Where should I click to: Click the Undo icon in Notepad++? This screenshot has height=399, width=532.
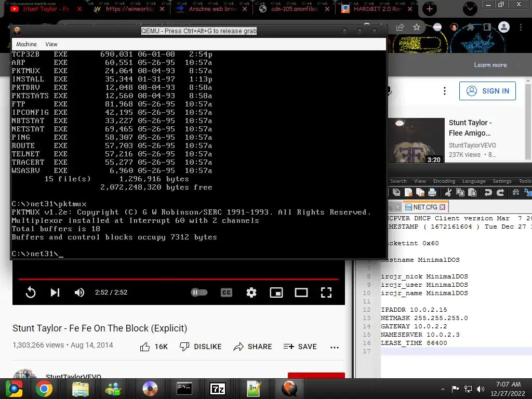click(x=488, y=193)
